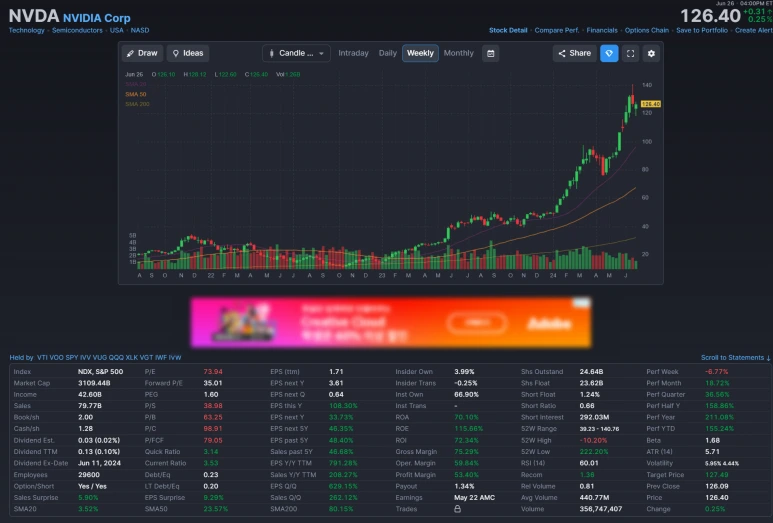
Task: Click the Adobe Creative Cloud ad banner
Action: [x=391, y=322]
